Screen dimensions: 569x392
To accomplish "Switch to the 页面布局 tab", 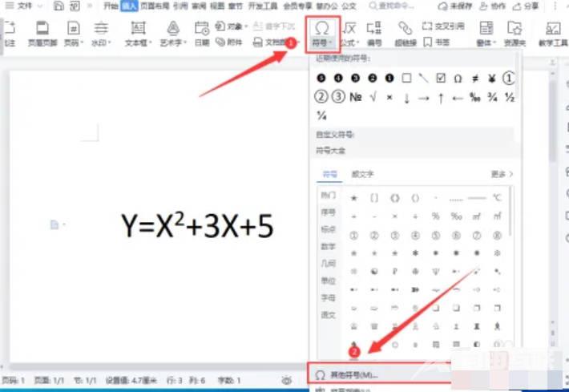I will tap(155, 6).
